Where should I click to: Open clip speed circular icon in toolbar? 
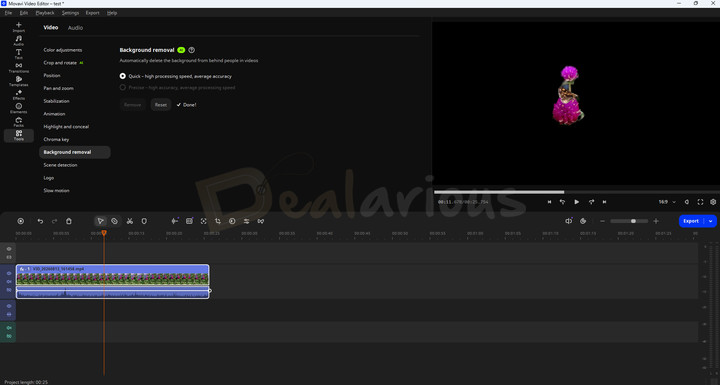tap(232, 221)
